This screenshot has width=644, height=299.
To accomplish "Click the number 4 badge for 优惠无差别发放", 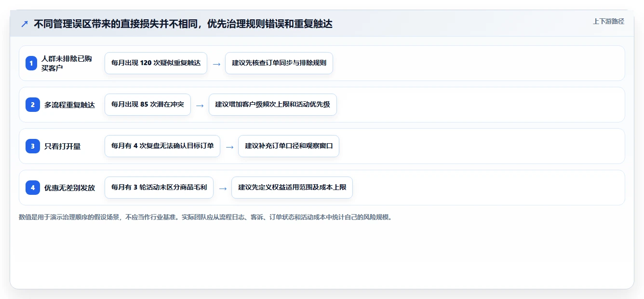I will [33, 187].
